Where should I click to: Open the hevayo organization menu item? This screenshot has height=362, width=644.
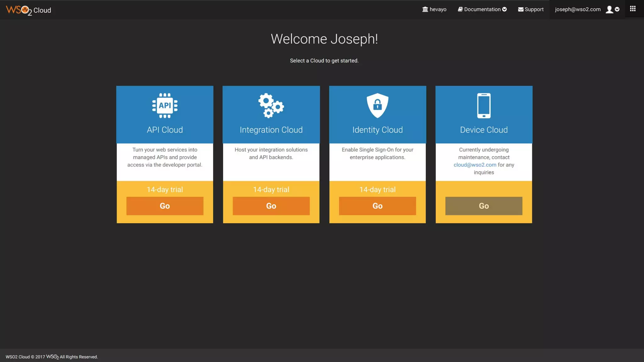(434, 9)
